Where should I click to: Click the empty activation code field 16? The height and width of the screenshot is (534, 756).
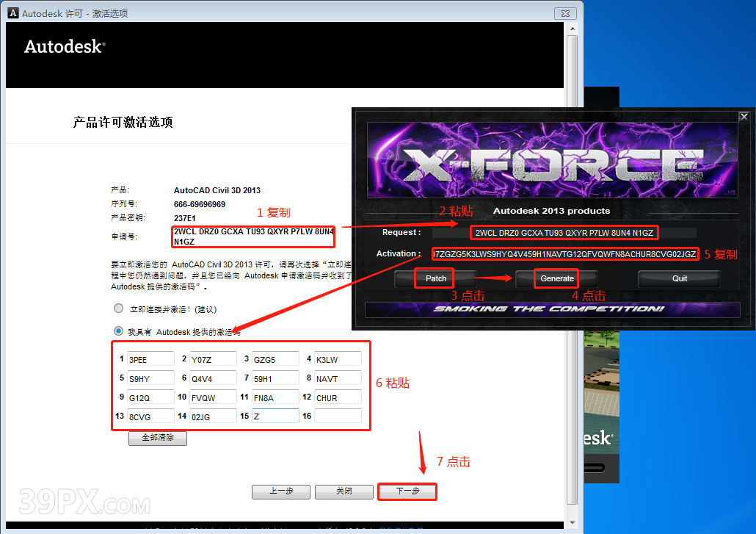coord(338,416)
